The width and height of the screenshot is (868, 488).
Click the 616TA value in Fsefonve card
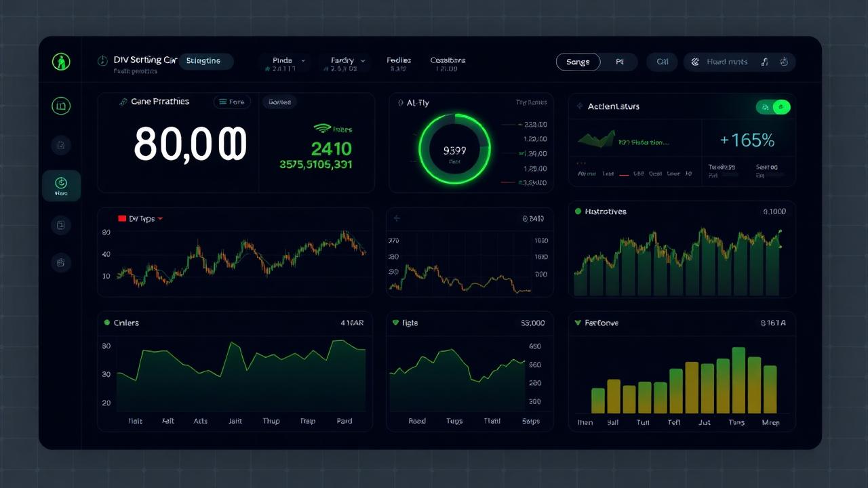coord(773,323)
